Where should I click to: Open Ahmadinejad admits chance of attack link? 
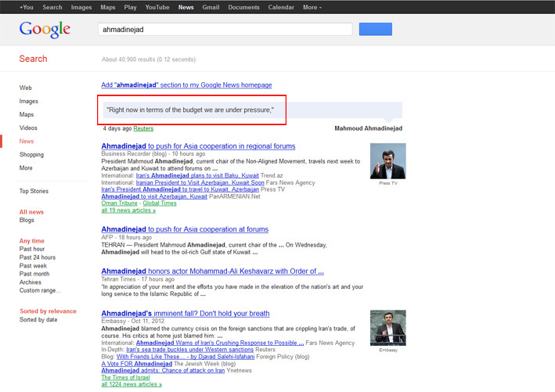pyautogui.click(x=163, y=370)
